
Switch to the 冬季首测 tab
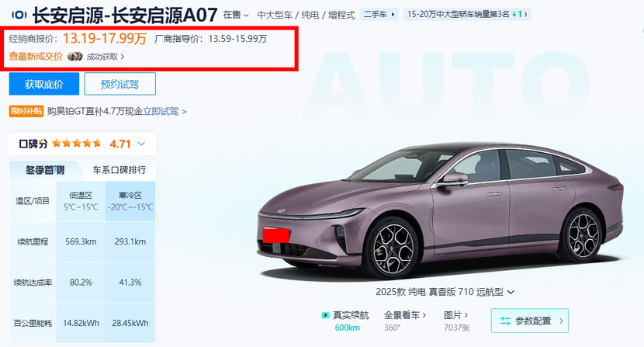coord(45,170)
